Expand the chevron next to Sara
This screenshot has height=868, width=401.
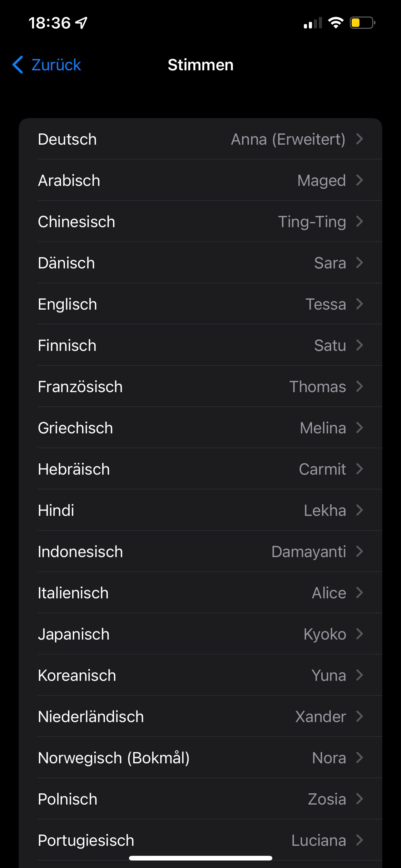click(359, 262)
